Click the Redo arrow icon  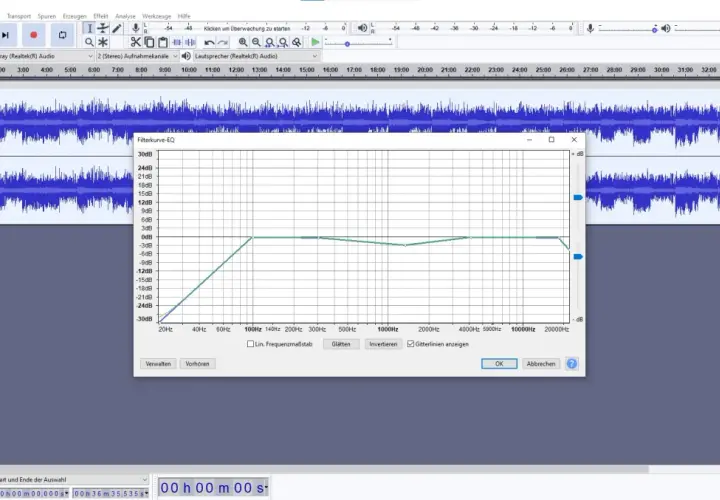click(223, 42)
